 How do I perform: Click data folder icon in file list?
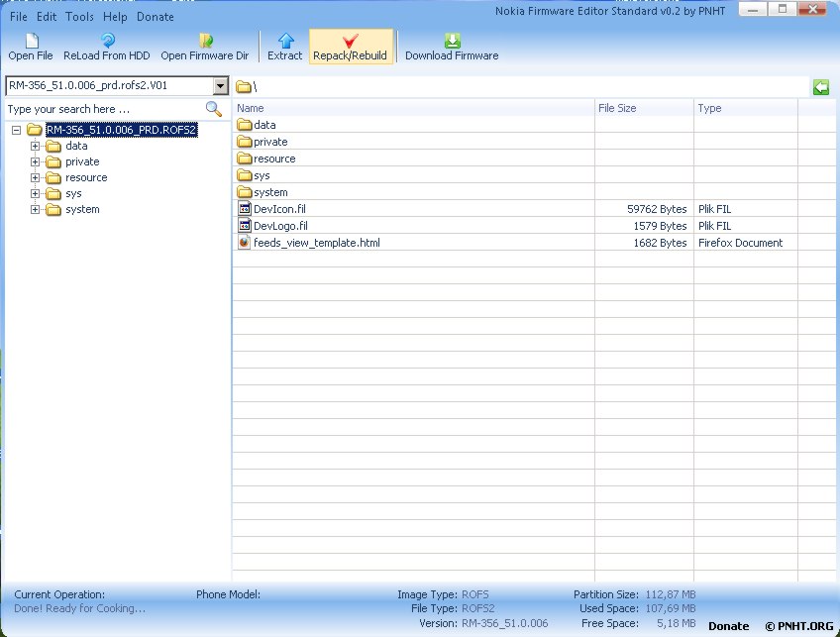[x=245, y=125]
